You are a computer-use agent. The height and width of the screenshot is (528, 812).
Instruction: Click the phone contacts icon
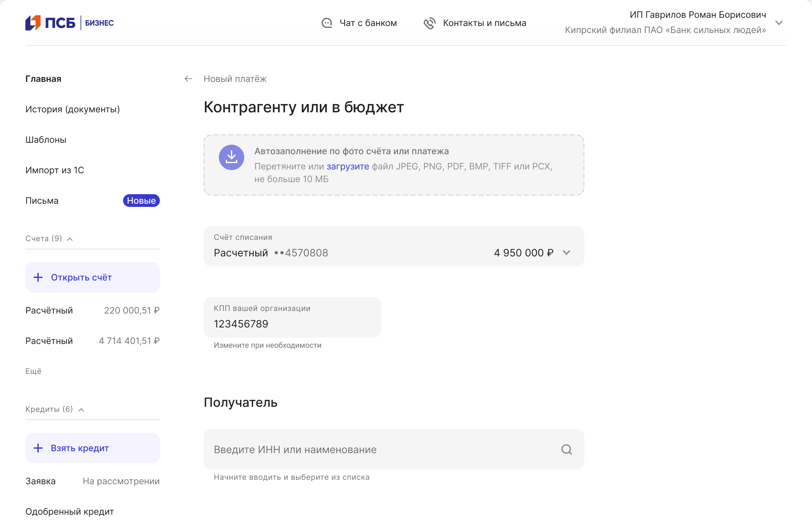point(429,23)
